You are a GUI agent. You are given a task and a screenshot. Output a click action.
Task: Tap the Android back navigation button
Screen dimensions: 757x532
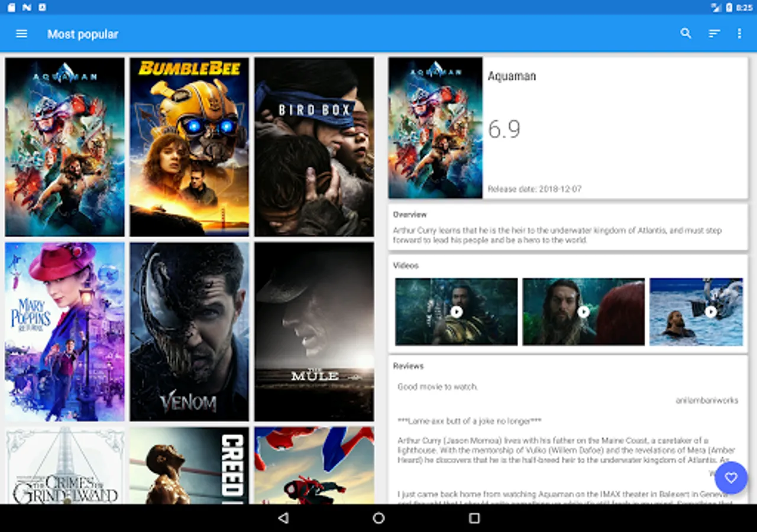(283, 518)
